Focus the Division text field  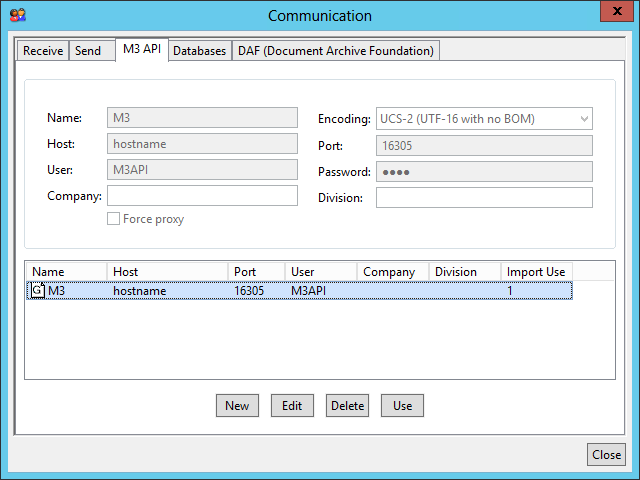(484, 198)
